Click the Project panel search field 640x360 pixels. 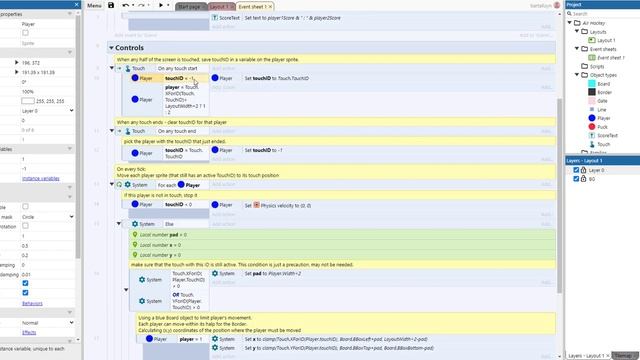tap(602, 13)
